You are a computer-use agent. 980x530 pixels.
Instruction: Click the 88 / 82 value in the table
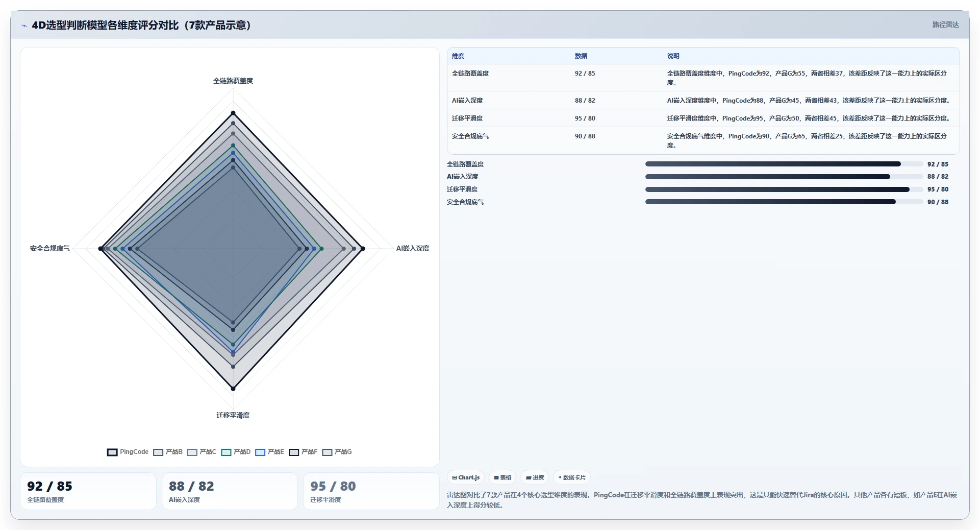(x=585, y=101)
